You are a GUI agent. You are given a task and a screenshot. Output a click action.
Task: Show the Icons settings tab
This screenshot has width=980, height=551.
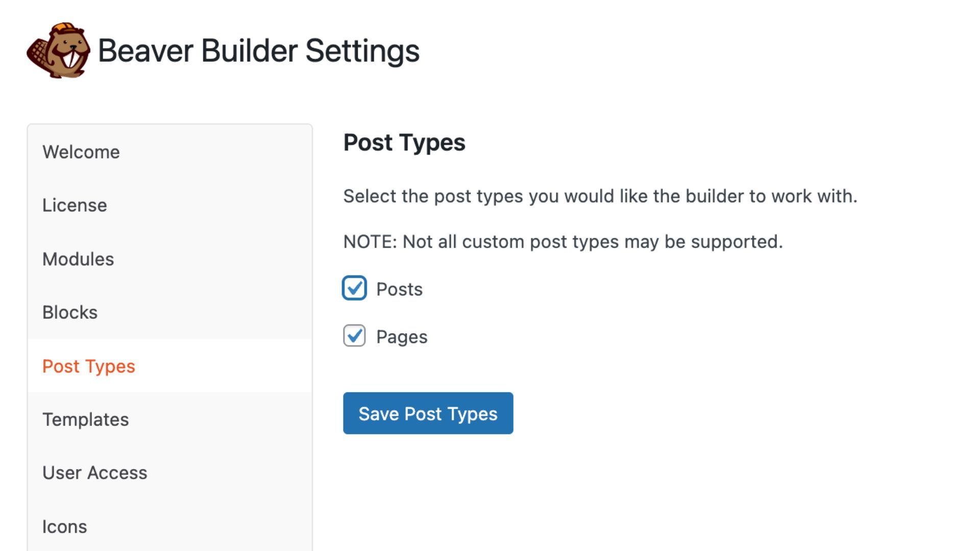point(65,527)
